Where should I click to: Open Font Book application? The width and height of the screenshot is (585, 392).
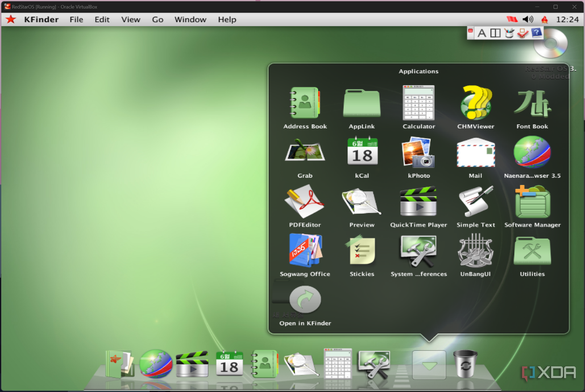(x=532, y=103)
